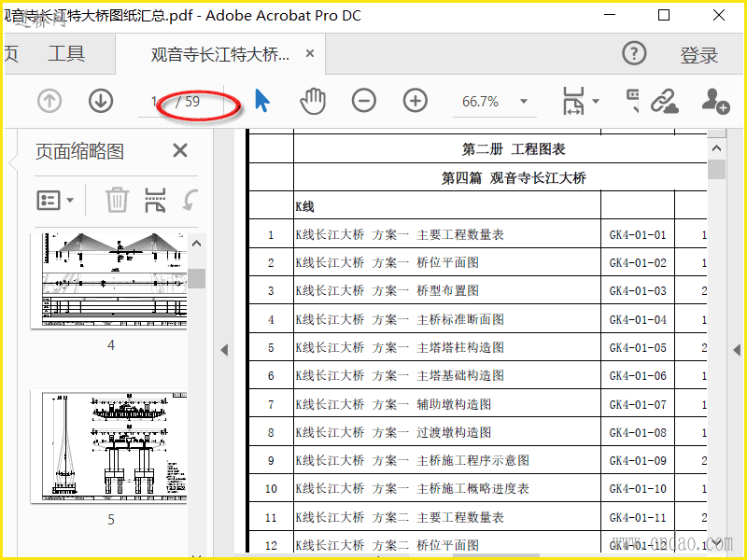Open thumbnail panel options list icon
The width and height of the screenshot is (747, 560).
[x=55, y=200]
